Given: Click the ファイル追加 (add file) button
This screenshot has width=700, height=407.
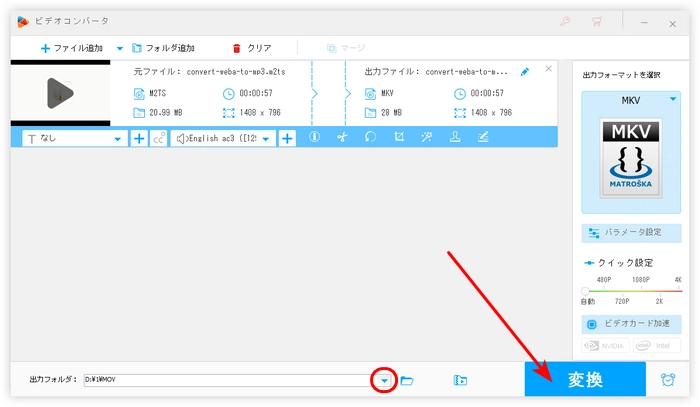Looking at the screenshot, I should click(72, 48).
